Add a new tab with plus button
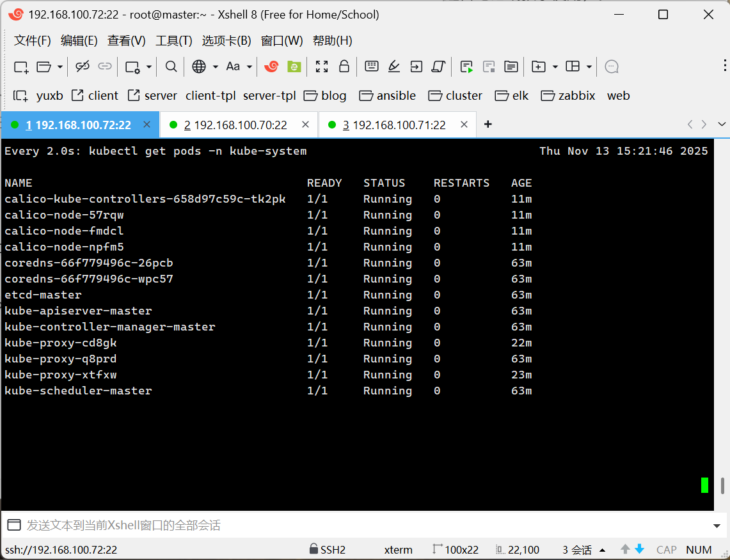The height and width of the screenshot is (560, 730). point(488,124)
